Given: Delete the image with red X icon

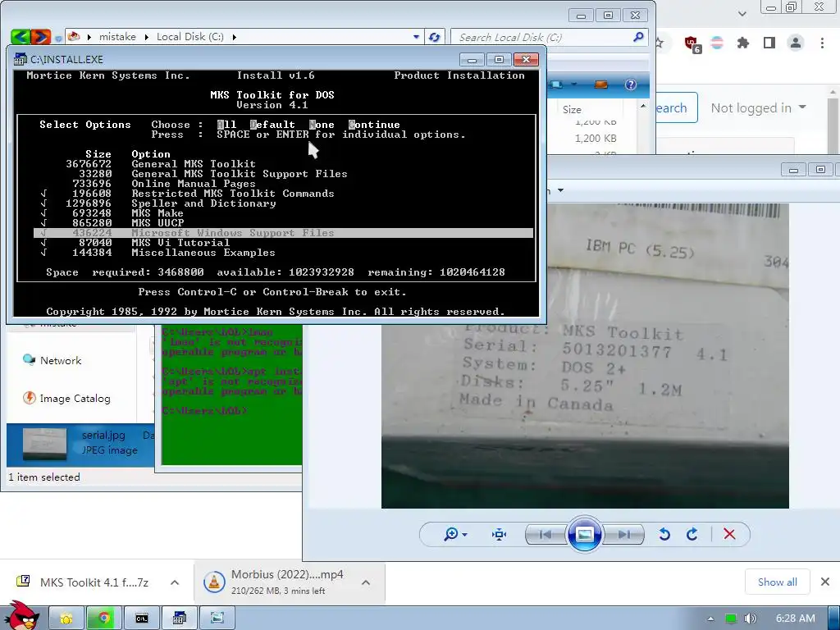Looking at the screenshot, I should pos(729,534).
